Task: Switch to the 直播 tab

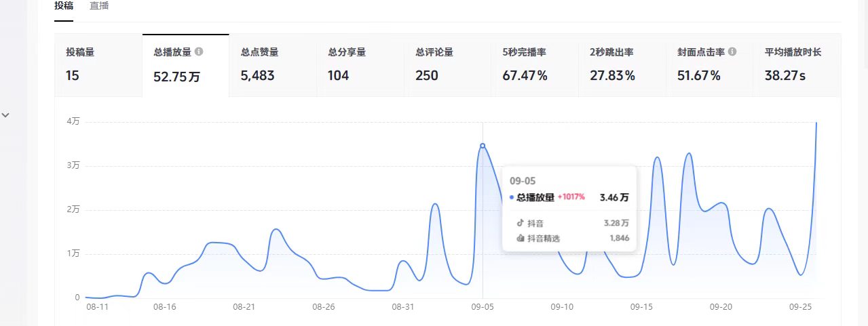Action: [x=99, y=6]
